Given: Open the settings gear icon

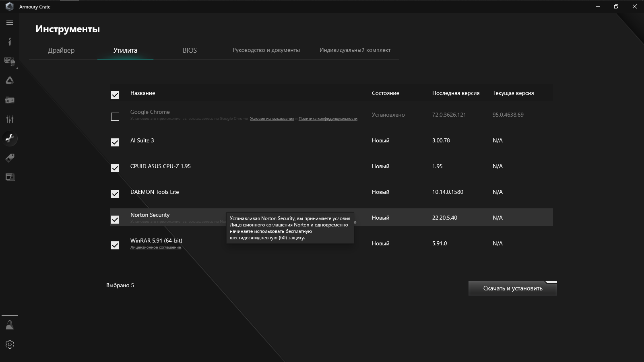Looking at the screenshot, I should pyautogui.click(x=10, y=344).
